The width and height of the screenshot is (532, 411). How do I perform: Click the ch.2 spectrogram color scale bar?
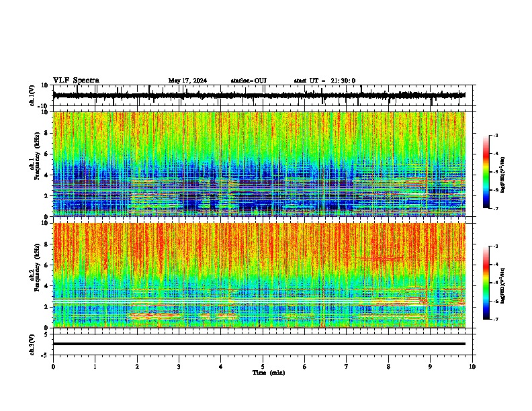coord(486,283)
